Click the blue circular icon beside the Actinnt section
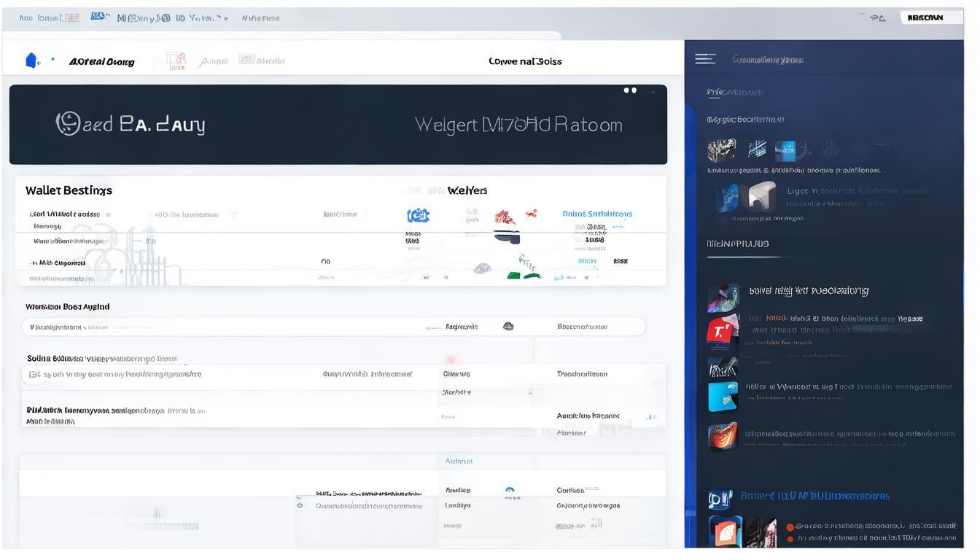This screenshot has height=560, width=980. click(x=510, y=491)
